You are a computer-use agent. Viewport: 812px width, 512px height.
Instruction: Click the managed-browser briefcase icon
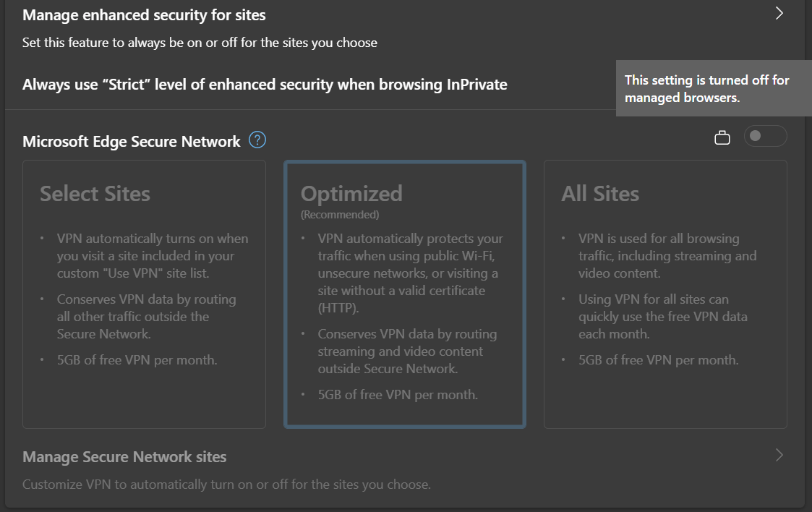point(722,137)
